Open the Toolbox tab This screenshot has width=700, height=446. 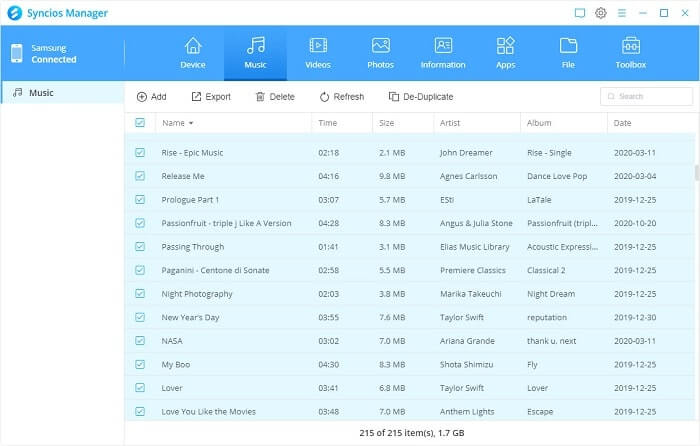coord(630,53)
